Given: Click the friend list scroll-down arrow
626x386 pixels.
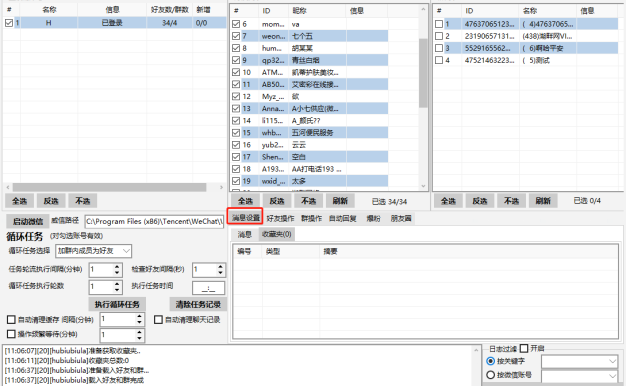Looking at the screenshot, I should [x=423, y=186].
